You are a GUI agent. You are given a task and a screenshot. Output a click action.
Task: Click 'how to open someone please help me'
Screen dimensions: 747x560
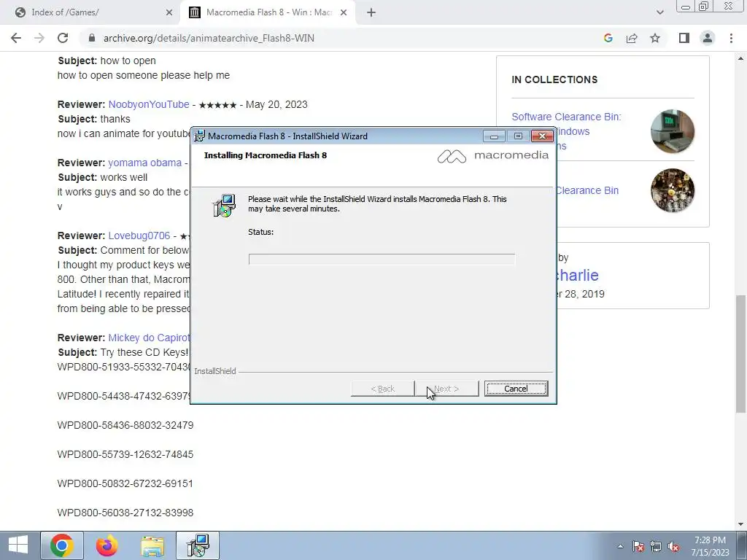click(x=144, y=75)
